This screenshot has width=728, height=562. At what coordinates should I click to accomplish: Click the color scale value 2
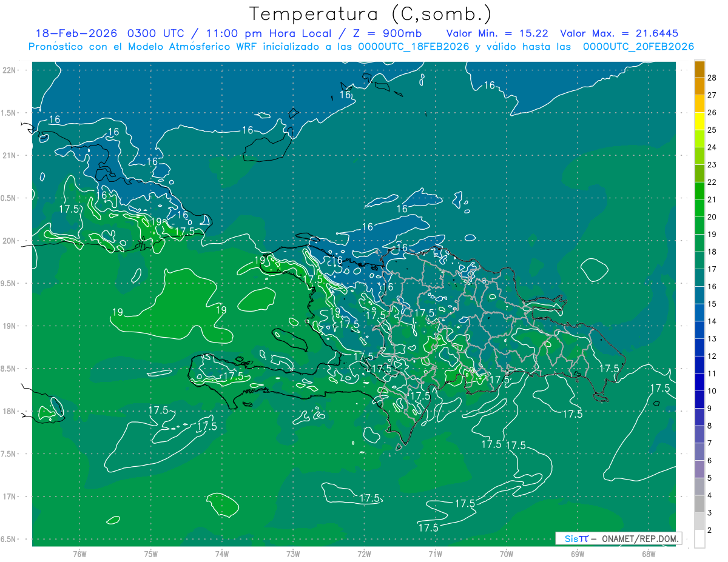coord(710,530)
